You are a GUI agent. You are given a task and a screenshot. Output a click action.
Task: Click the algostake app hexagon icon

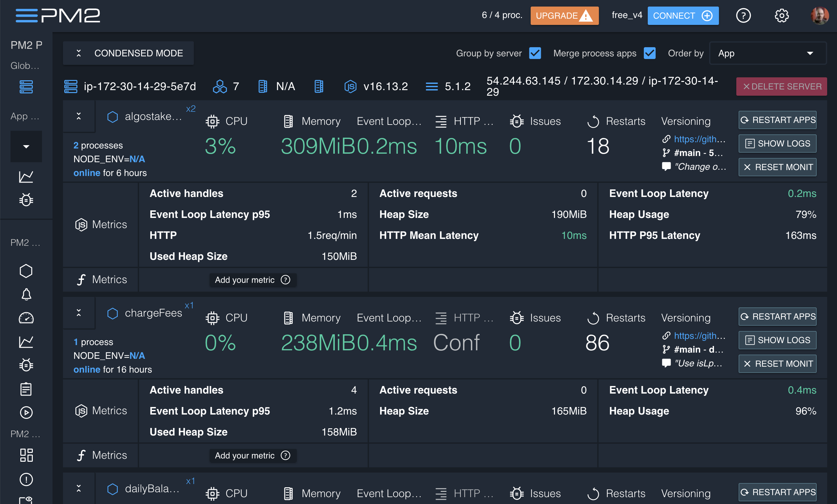(112, 117)
